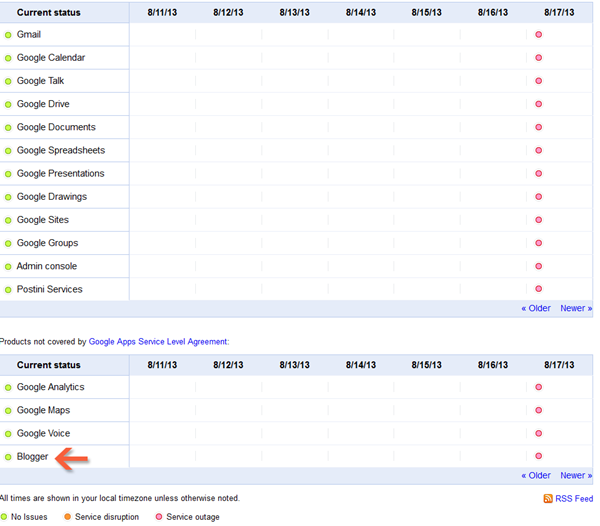Viewport: 600px width, 526px height.
Task: Open the Blogger outage marker on 8/17/13
Action: coord(538,456)
